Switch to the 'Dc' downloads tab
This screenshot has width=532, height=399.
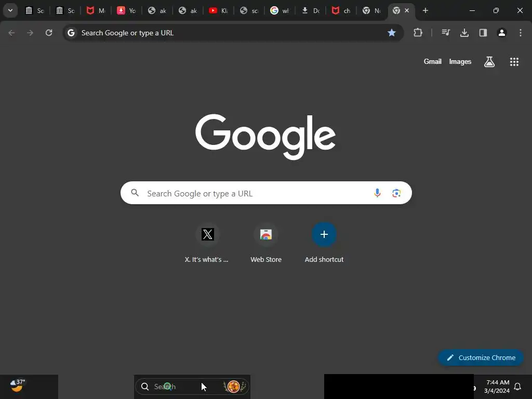click(x=310, y=10)
